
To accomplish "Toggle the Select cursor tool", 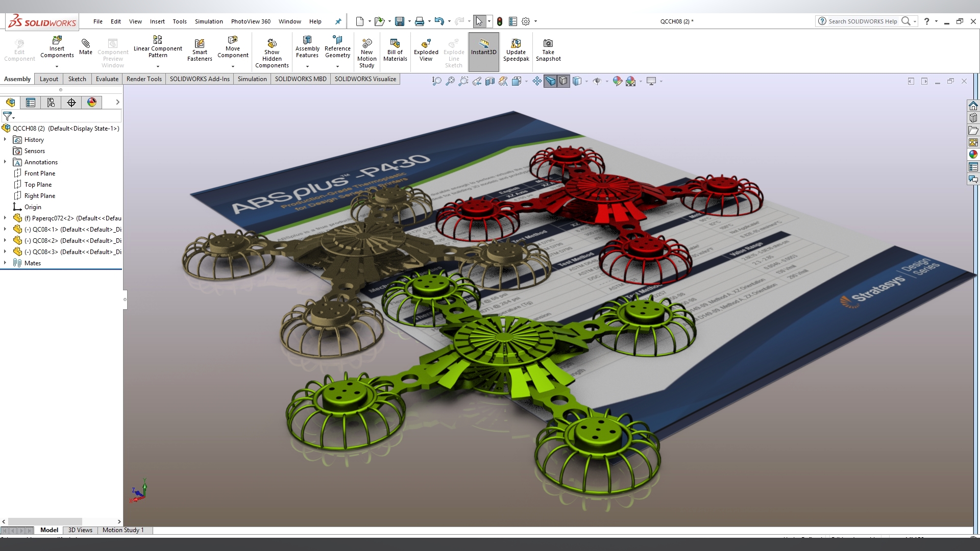I will [x=479, y=21].
